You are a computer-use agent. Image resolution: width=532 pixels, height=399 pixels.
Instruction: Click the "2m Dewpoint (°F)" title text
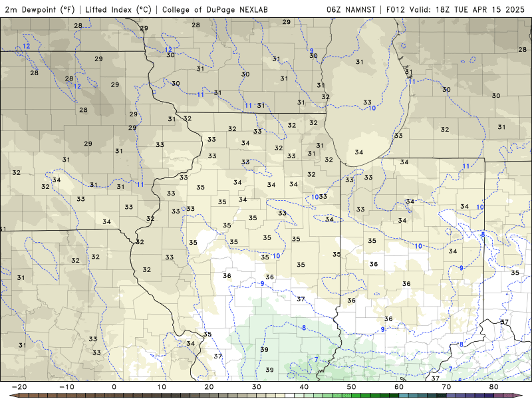(40, 9)
